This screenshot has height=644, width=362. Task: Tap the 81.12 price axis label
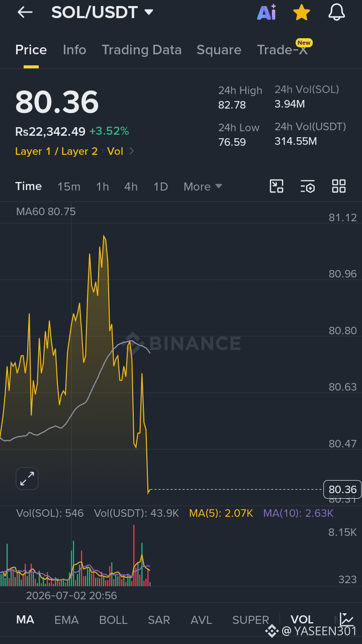(x=342, y=217)
